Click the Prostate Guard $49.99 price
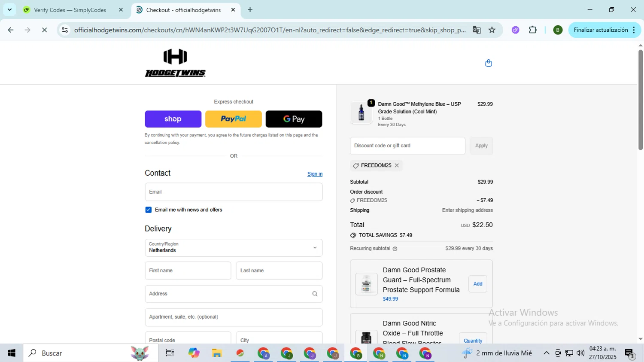This screenshot has height=362, width=644. point(390,299)
